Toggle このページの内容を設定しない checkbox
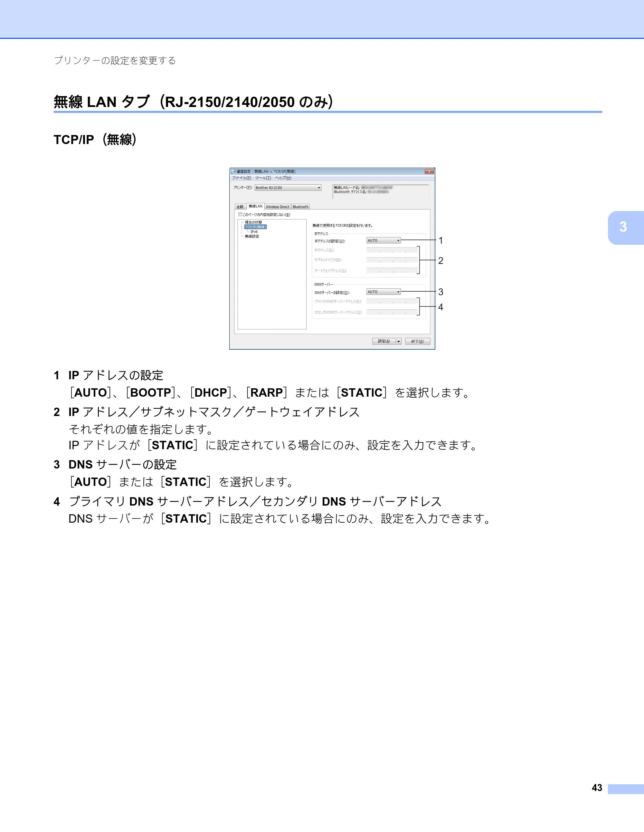 click(241, 215)
